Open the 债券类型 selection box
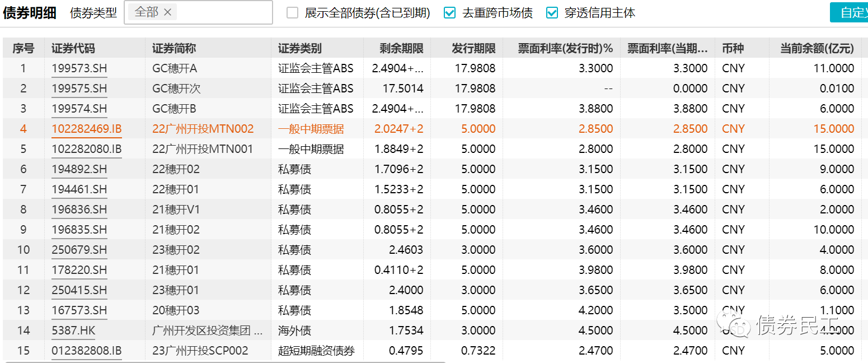 (x=198, y=12)
